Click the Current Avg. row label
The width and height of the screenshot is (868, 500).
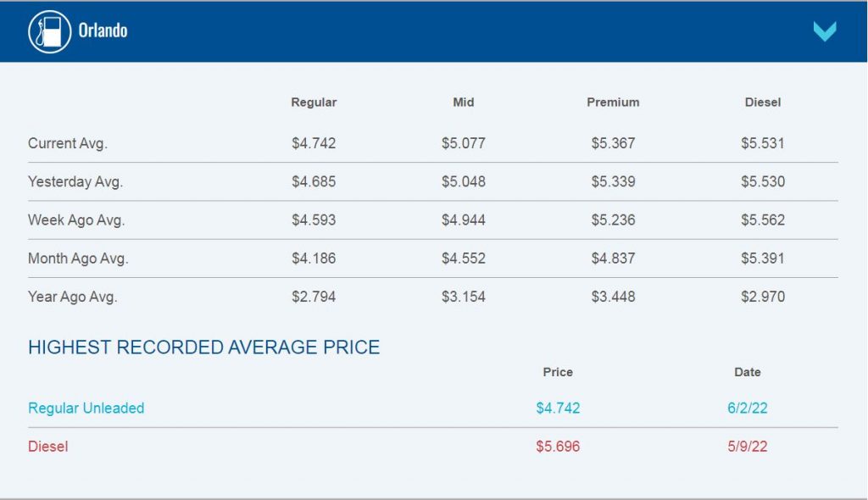(x=68, y=143)
